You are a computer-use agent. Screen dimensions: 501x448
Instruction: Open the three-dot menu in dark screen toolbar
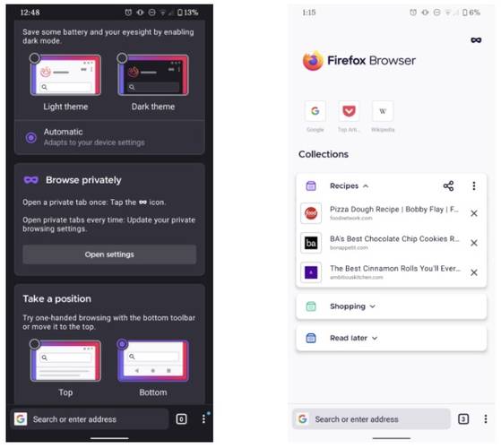pos(203,419)
